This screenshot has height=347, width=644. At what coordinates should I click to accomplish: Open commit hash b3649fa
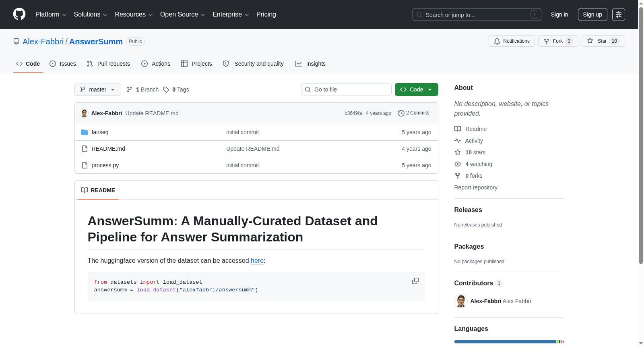click(x=353, y=113)
